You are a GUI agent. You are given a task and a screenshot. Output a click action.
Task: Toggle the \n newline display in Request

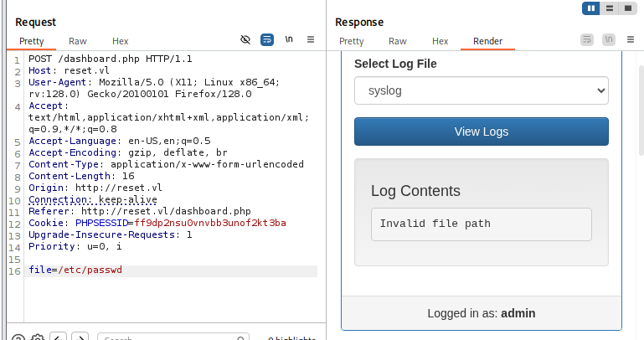click(289, 39)
